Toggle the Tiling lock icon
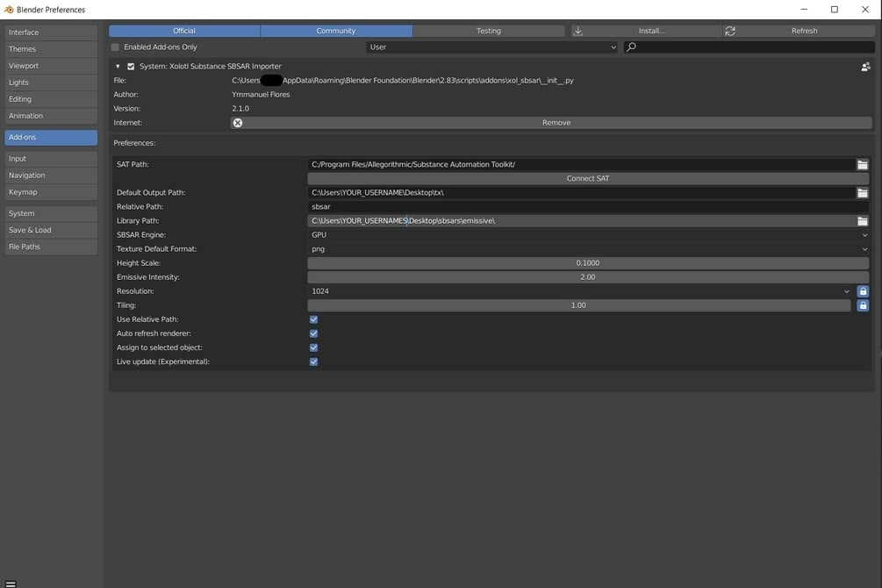882x588 pixels. (863, 305)
